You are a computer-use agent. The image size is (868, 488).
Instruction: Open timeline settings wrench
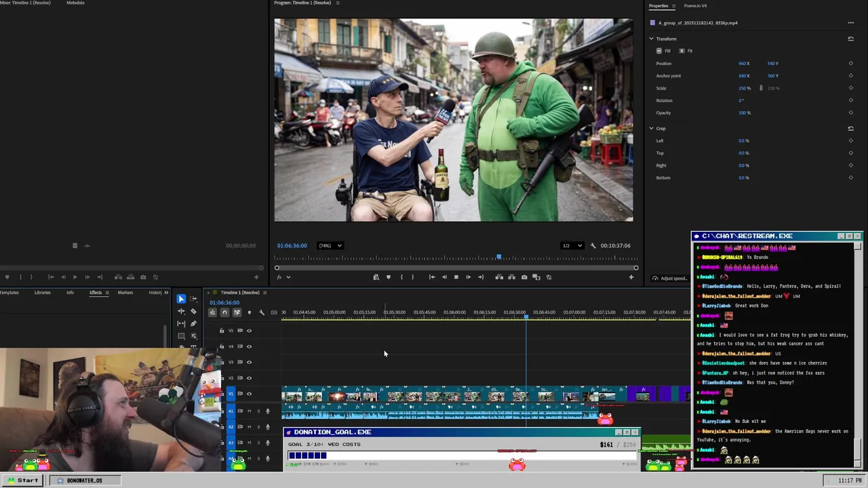pos(262,312)
